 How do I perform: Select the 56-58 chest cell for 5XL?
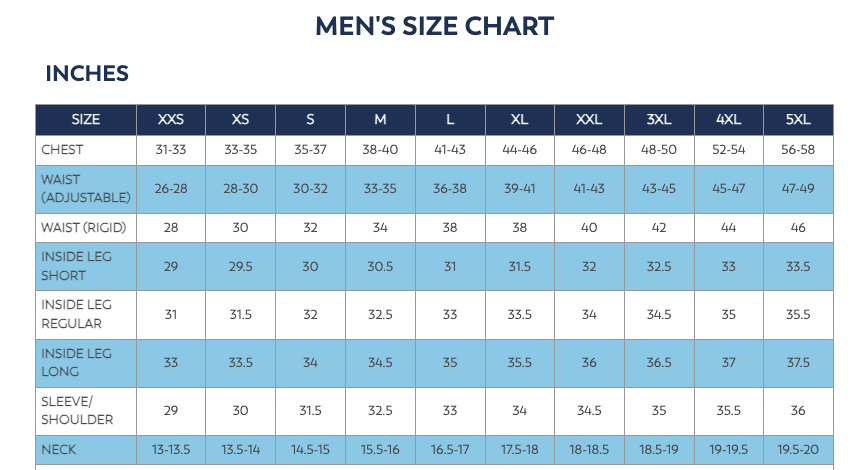coord(798,150)
